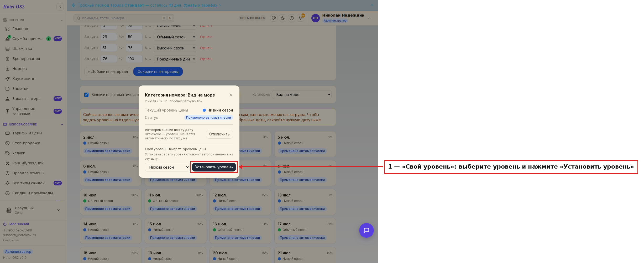Close the trial period banner
This screenshot has width=644, height=263.
tap(372, 5)
